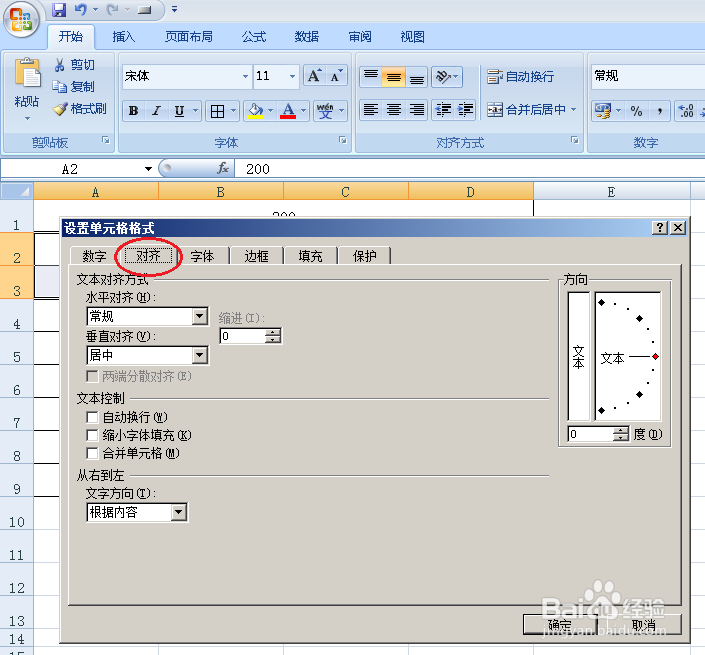705x655 pixels.
Task: Click the insert function fx button
Action: (x=223, y=169)
